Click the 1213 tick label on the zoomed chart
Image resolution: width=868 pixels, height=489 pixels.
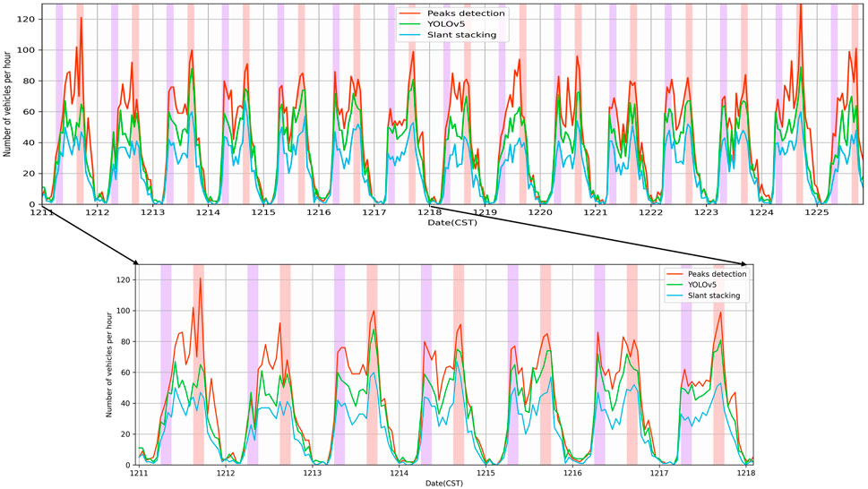(x=313, y=474)
